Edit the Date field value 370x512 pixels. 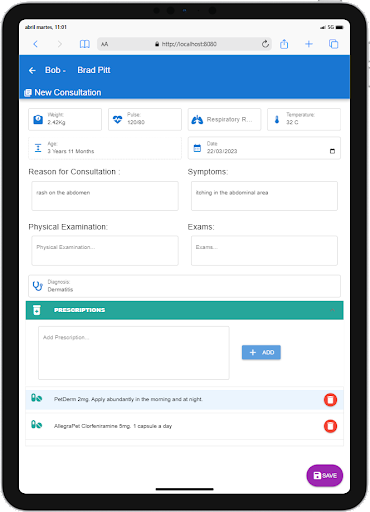[222, 151]
